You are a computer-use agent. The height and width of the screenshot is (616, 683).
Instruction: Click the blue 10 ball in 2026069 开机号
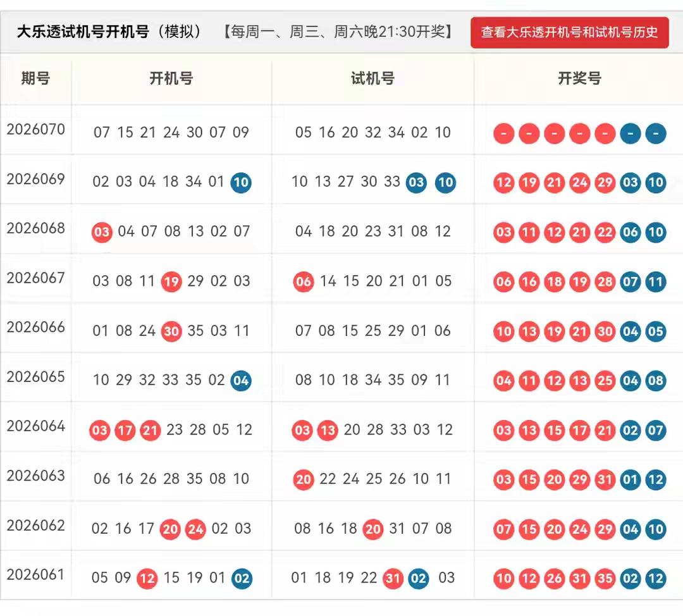tap(241, 183)
